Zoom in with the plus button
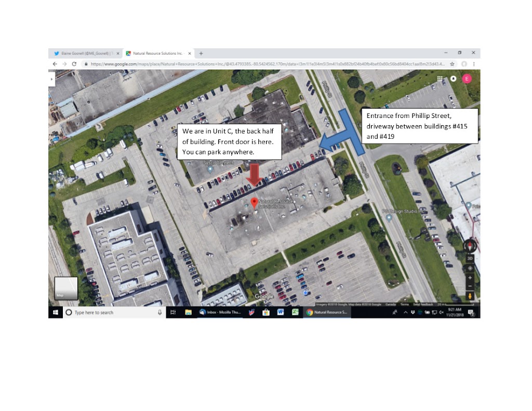Image resolution: width=532 pixels, height=411 pixels. (470, 278)
